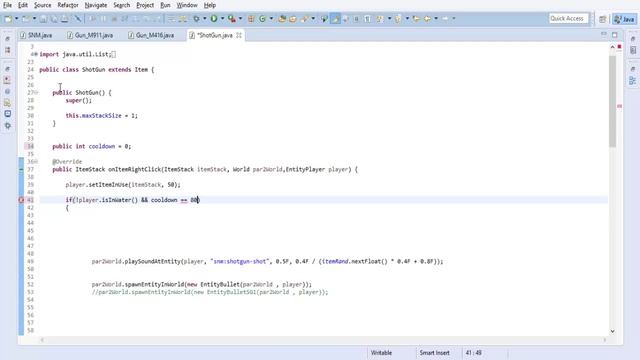Click the Open Task toolbar icon
Viewport: 640px width, 360px height.
(x=293, y=19)
